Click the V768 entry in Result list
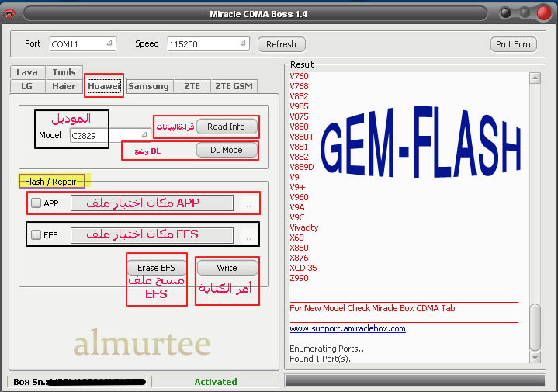Viewport: 558px width, 392px height. point(299,86)
